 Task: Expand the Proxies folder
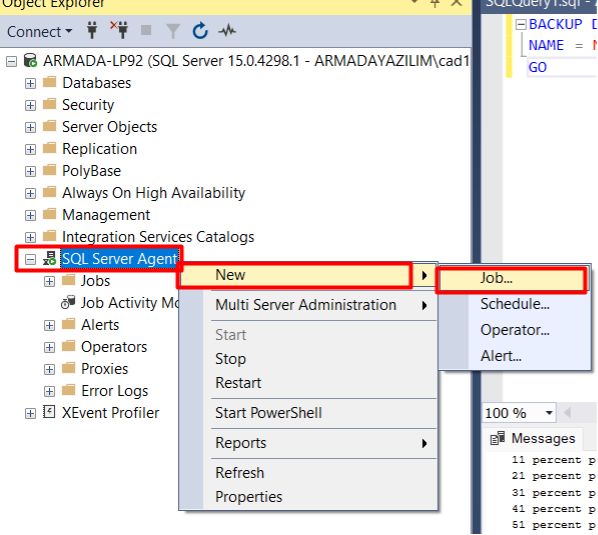click(49, 370)
